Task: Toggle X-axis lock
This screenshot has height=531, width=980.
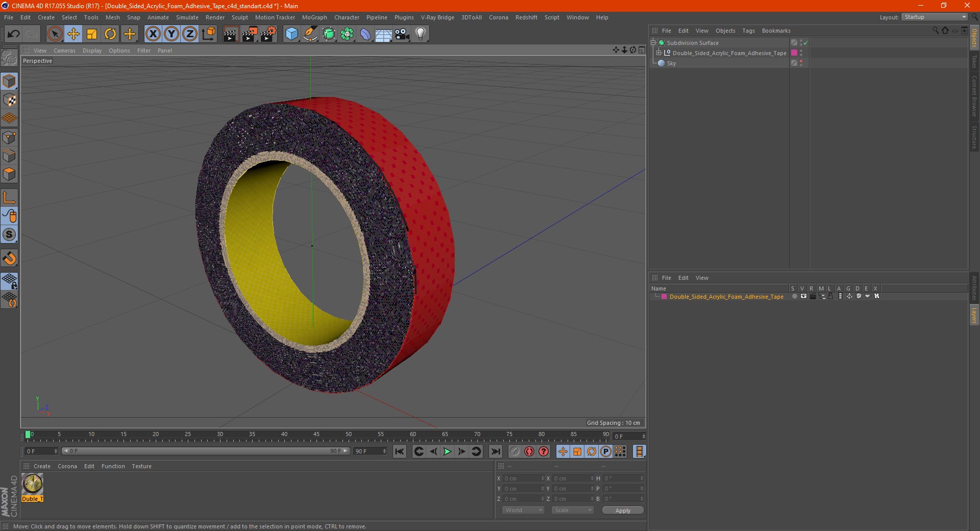Action: [x=153, y=34]
